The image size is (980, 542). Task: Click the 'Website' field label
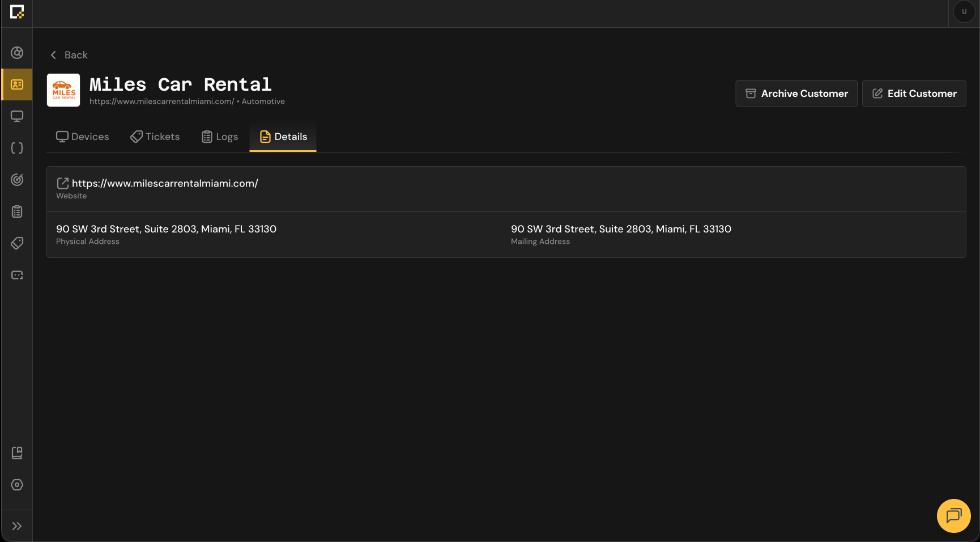point(71,196)
